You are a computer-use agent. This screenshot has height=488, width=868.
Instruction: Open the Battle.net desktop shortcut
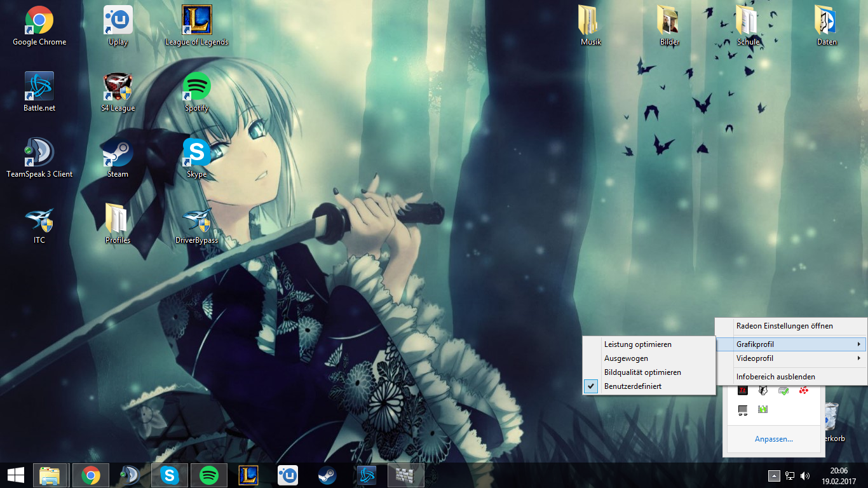point(39,91)
